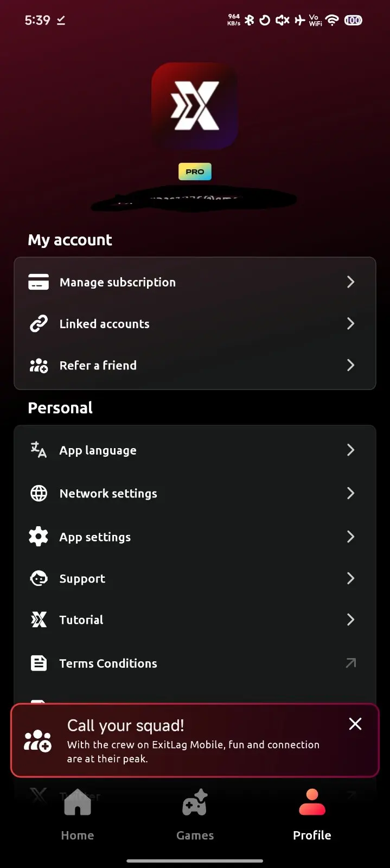Tap the ExitLag X logo avatar
This screenshot has height=868, width=390.
pos(195,106)
